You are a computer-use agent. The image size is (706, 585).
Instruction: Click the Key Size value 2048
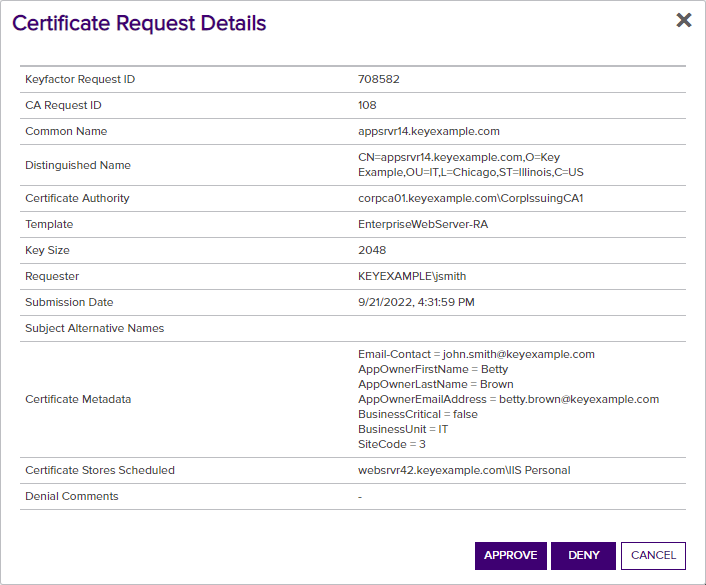tap(372, 250)
